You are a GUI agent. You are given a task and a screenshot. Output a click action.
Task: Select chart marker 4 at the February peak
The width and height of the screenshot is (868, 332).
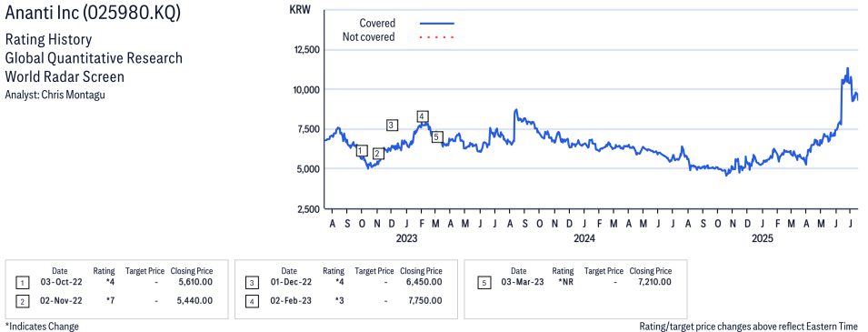(423, 116)
